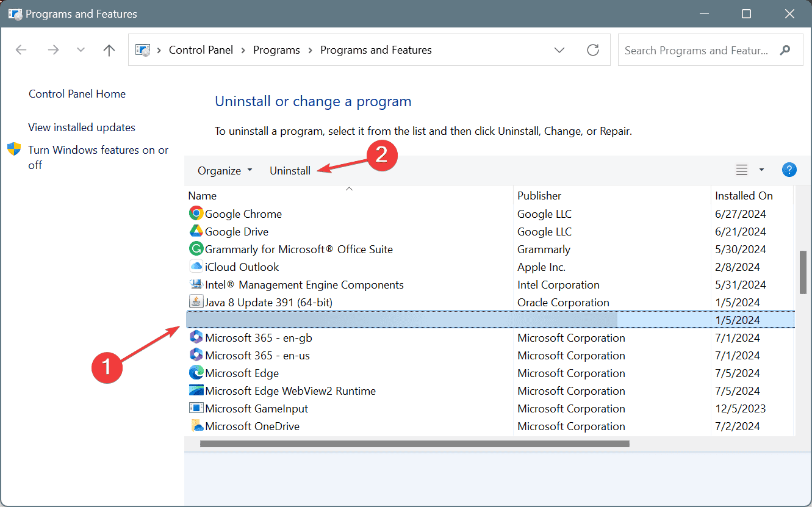Click the horizontal scrollbar of the list
The width and height of the screenshot is (812, 507).
[x=414, y=444]
